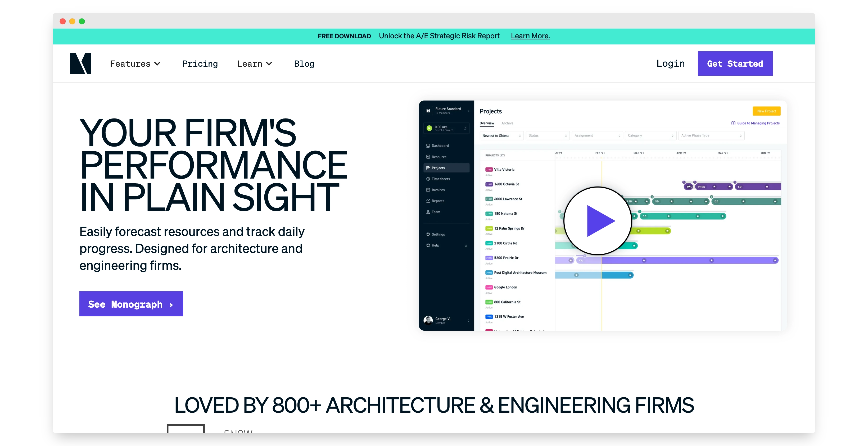868x446 pixels.
Task: Click the pink color tag beside Villa Victoria
Action: (x=489, y=170)
